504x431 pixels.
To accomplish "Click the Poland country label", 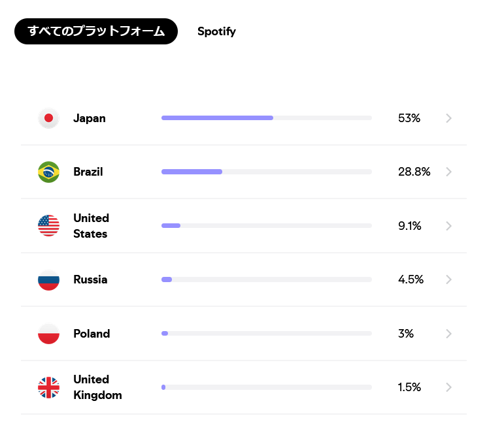I will point(92,334).
